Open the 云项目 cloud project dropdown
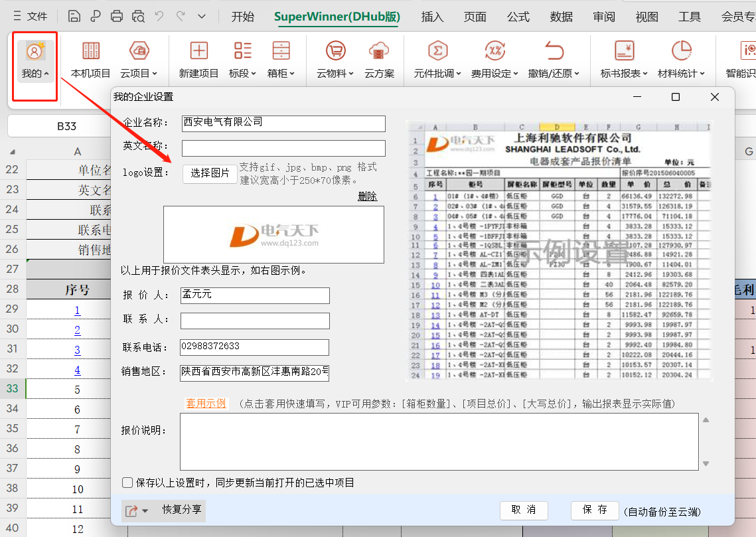 [x=139, y=60]
